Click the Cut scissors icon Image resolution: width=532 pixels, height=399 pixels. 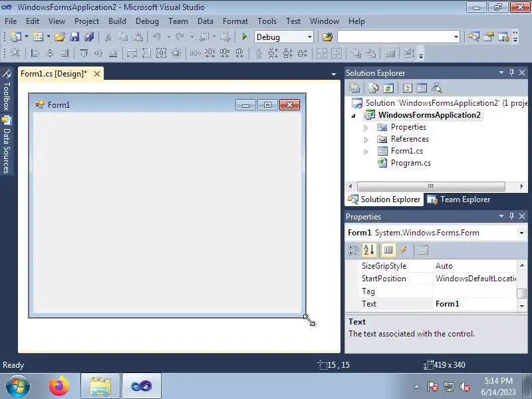click(x=108, y=37)
